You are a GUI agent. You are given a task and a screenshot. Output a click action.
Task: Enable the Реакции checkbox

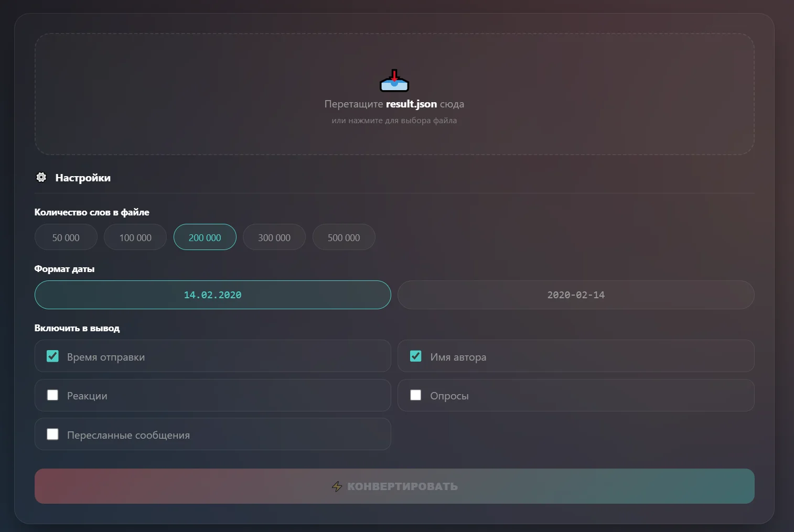[53, 395]
